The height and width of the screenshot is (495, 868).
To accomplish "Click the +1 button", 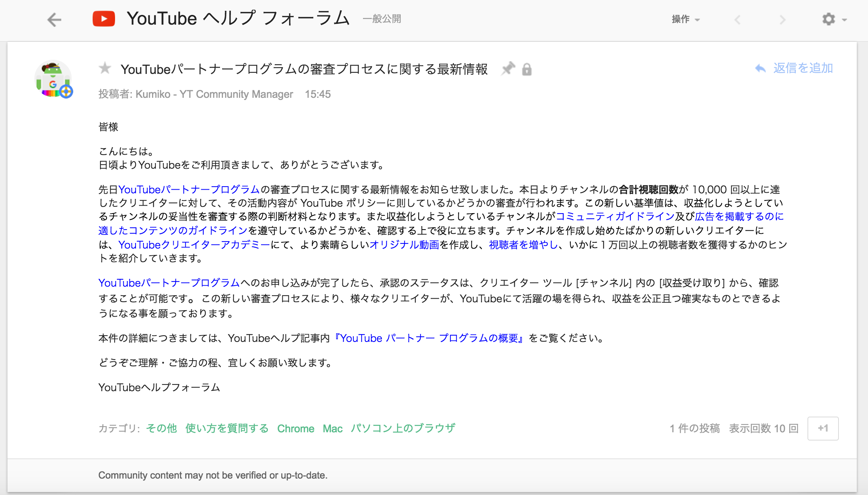I will point(823,428).
